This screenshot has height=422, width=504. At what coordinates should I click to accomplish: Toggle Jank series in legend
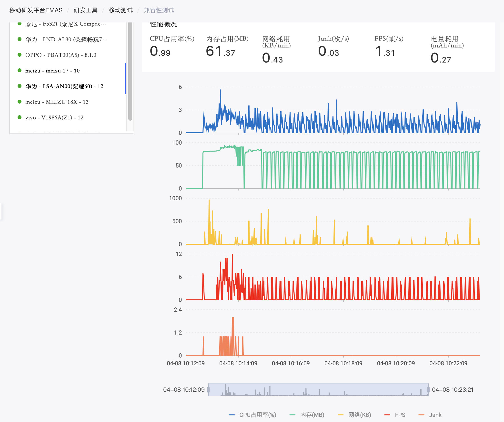430,415
